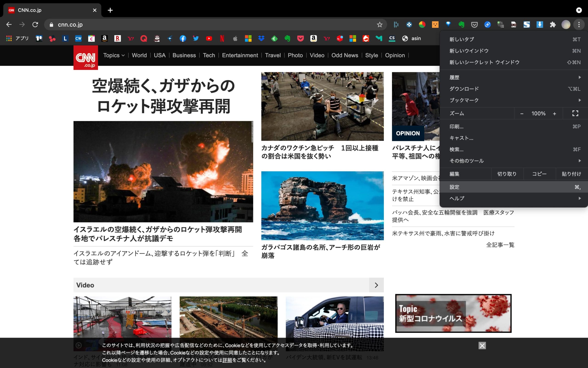Open the Dropbox bookmark
The height and width of the screenshot is (368, 588).
point(261,38)
